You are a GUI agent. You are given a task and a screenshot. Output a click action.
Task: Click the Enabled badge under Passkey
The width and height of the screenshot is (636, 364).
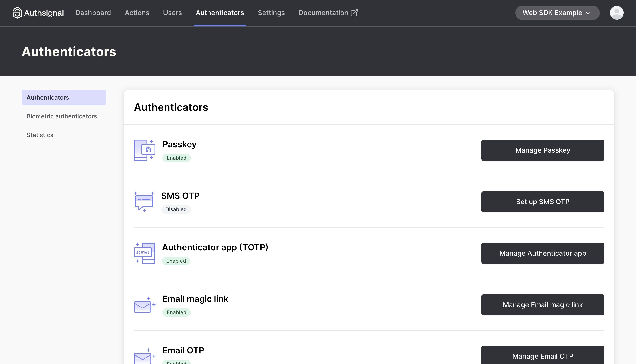click(x=176, y=158)
